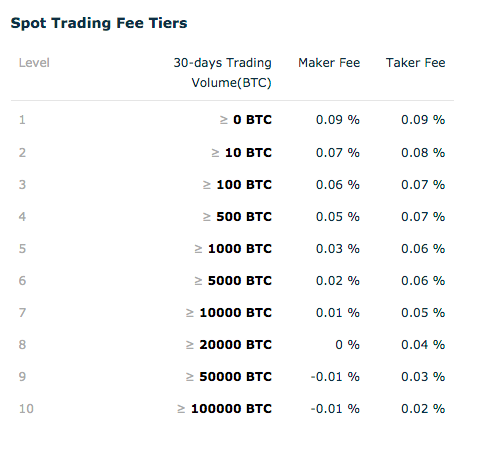Click the ≥ 100000 BTC volume cell
494x460 pixels.
click(x=224, y=409)
